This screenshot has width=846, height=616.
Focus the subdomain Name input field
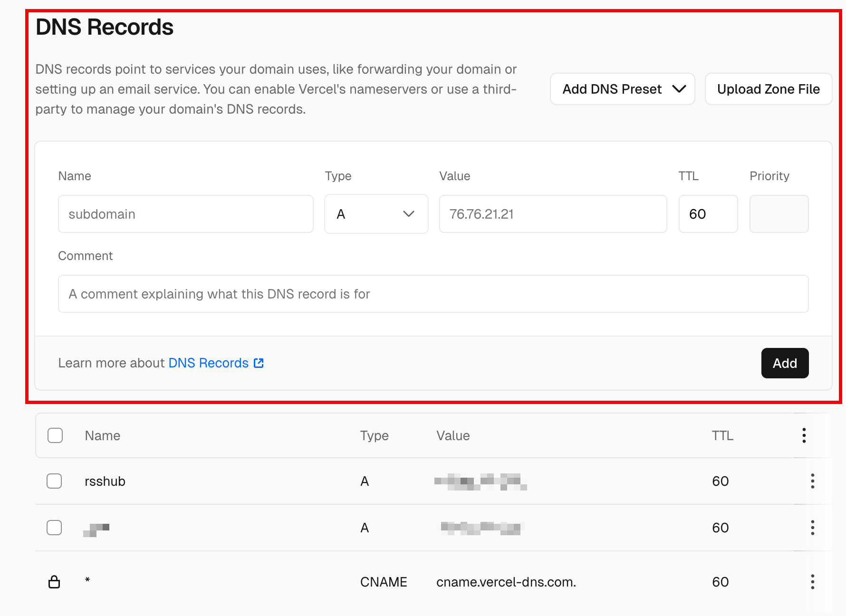(x=185, y=214)
